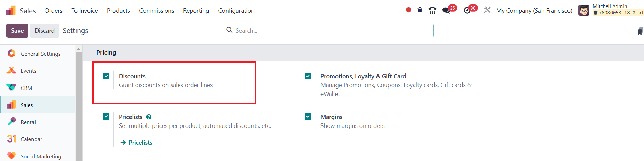
Task: Open the Orders menu
Action: click(x=53, y=11)
